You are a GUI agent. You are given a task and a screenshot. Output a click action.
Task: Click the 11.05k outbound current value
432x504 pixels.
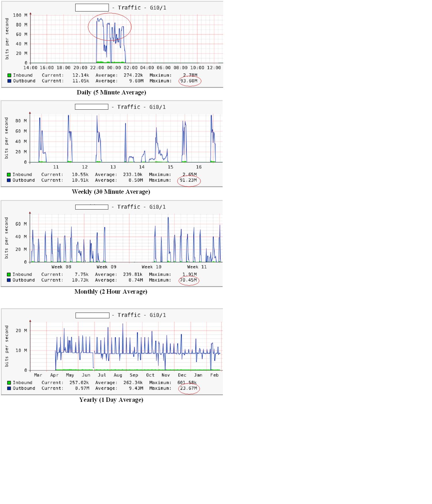81,81
